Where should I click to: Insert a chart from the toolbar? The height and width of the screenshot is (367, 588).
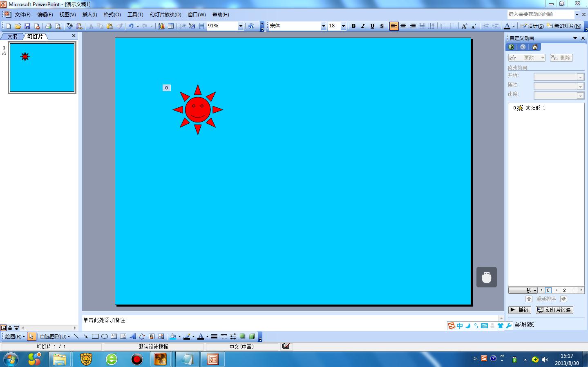pos(161,26)
